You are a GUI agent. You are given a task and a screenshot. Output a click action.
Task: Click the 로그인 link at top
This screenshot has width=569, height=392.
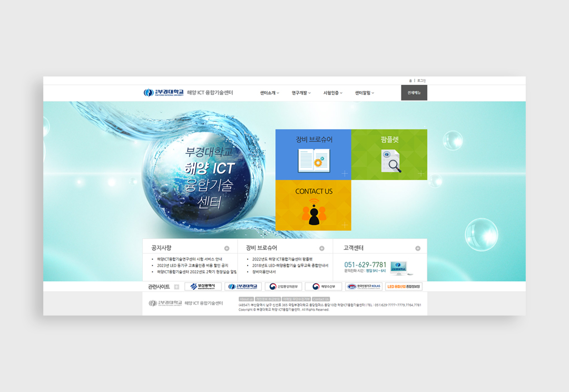(x=421, y=81)
